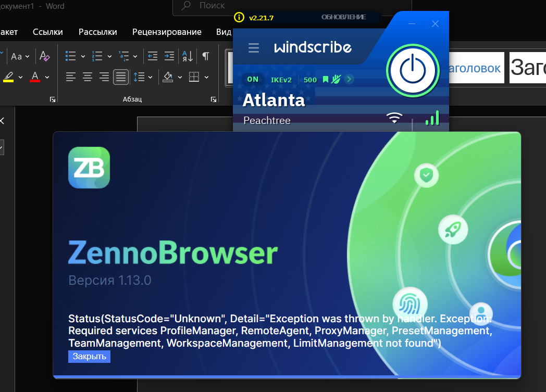Open shading color dropdown arrow
This screenshot has width=546, height=392.
point(180,77)
